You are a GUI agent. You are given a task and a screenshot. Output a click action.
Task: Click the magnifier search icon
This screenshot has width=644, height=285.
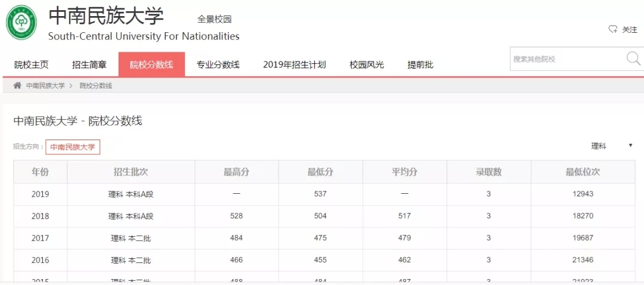[x=633, y=58]
